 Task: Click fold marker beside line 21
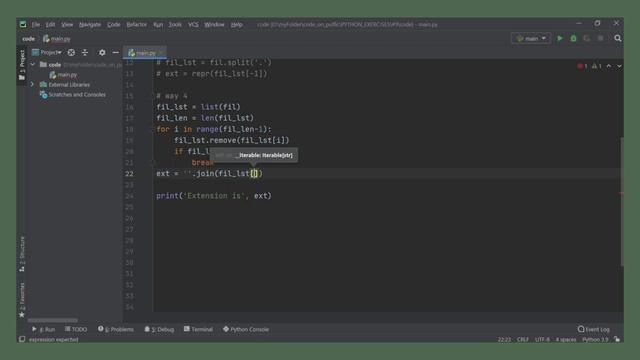pos(153,162)
